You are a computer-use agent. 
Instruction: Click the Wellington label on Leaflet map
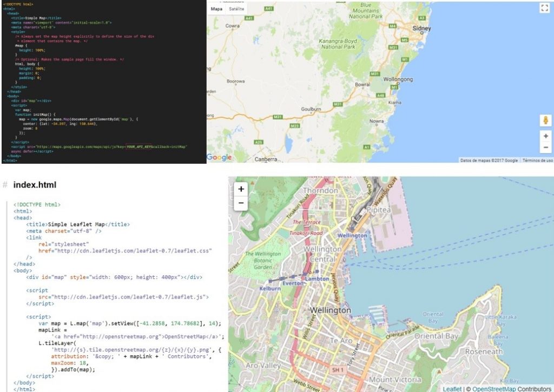pyautogui.click(x=331, y=310)
